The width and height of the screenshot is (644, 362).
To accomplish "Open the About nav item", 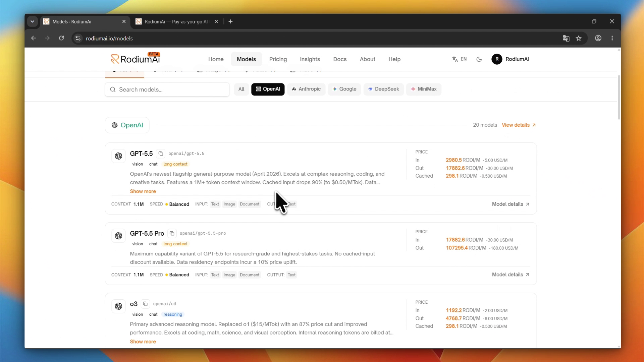I will (x=368, y=59).
